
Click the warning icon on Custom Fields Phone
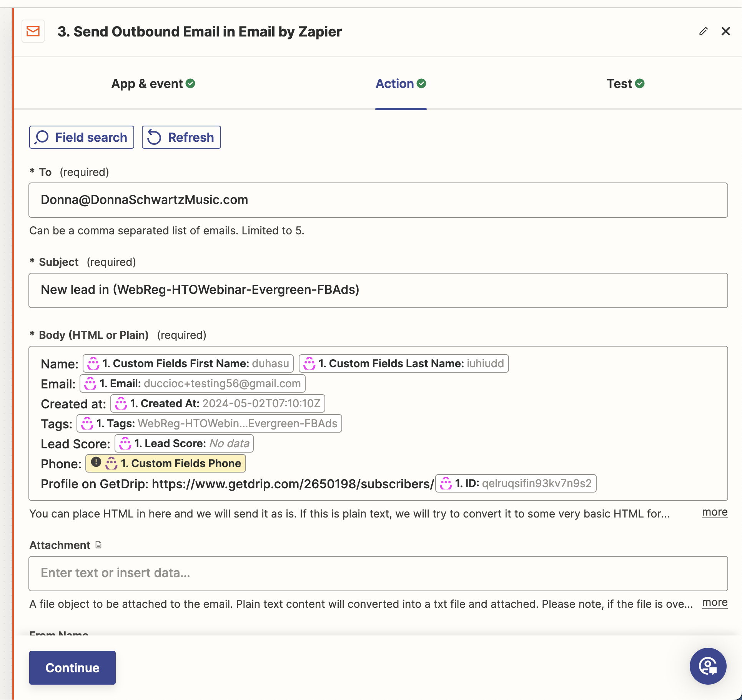[x=96, y=462]
